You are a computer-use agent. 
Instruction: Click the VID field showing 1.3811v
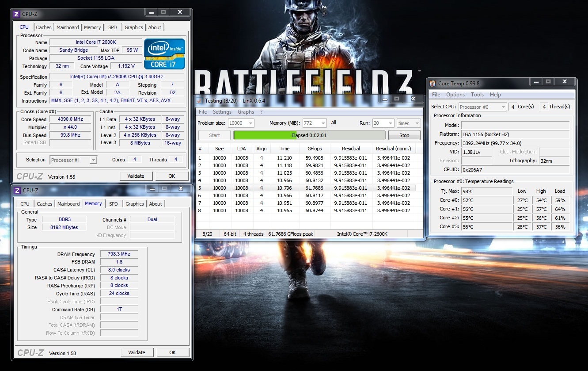(477, 152)
